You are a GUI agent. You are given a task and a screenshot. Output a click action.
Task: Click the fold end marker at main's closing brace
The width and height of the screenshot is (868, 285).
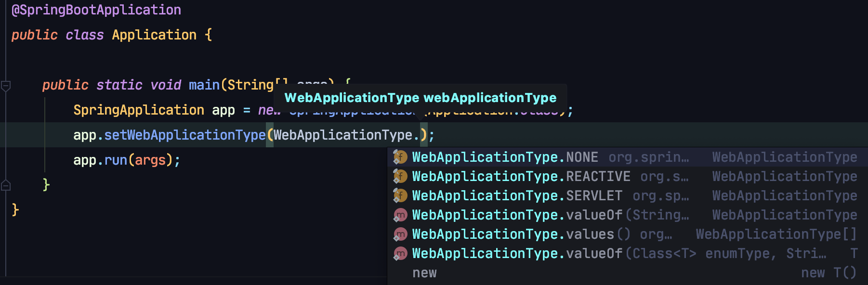[6, 185]
